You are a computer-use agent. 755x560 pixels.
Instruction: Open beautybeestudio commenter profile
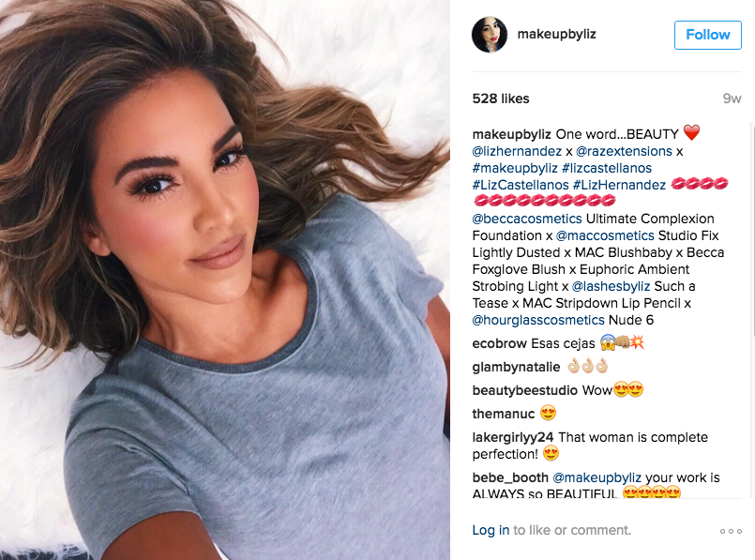(525, 390)
